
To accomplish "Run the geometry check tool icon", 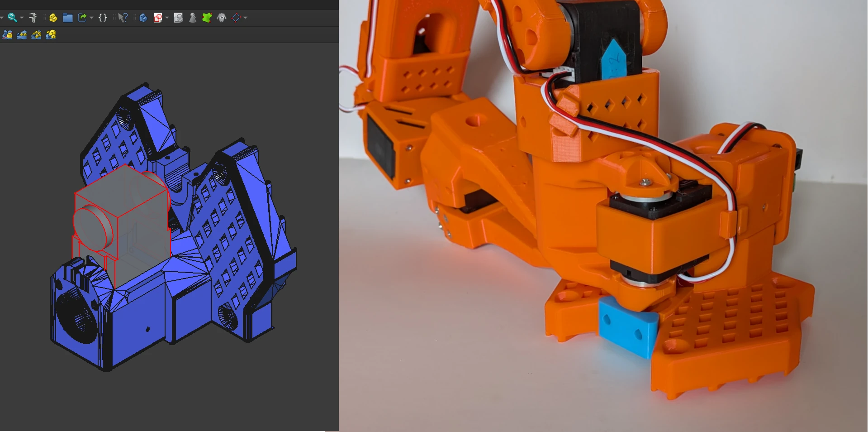I will pyautogui.click(x=178, y=18).
